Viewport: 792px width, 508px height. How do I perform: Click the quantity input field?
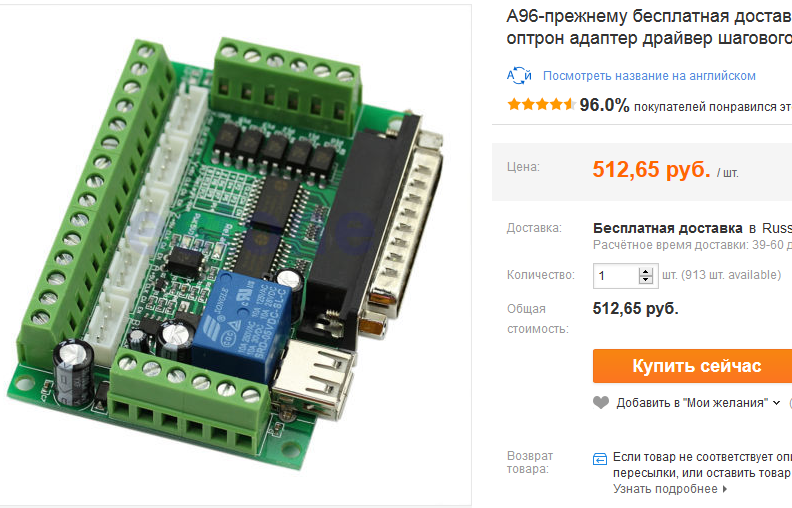pyautogui.click(x=615, y=275)
